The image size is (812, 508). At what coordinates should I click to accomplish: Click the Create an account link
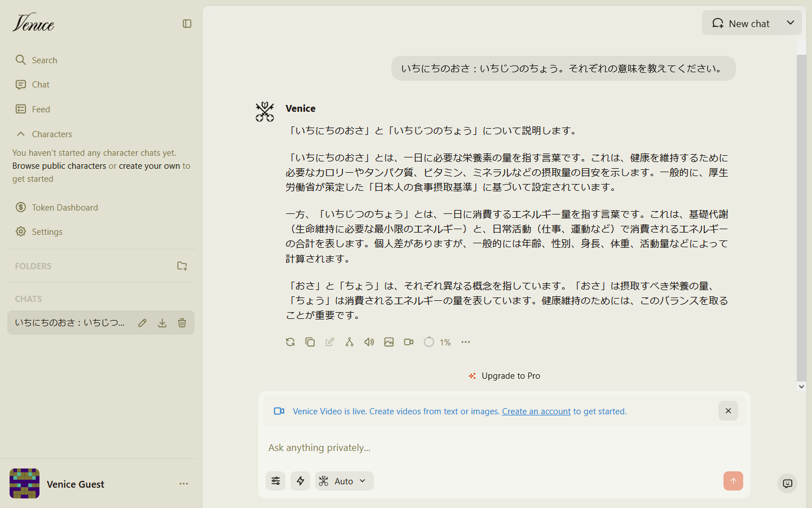point(536,411)
